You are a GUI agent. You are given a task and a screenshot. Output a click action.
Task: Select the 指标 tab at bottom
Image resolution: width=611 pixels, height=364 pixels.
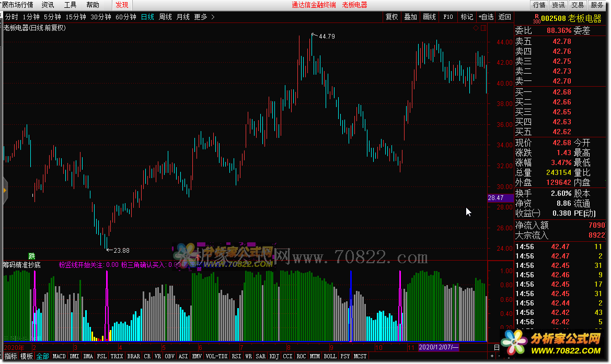click(x=11, y=356)
